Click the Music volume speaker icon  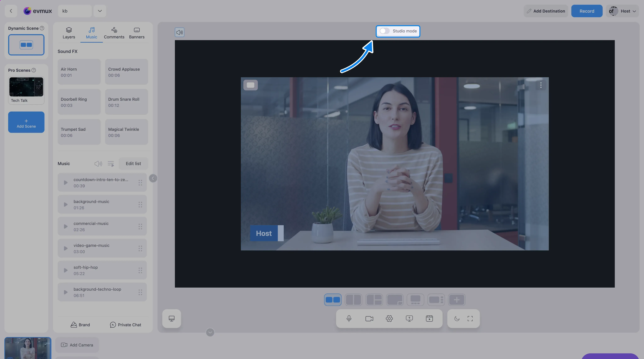pyautogui.click(x=98, y=164)
